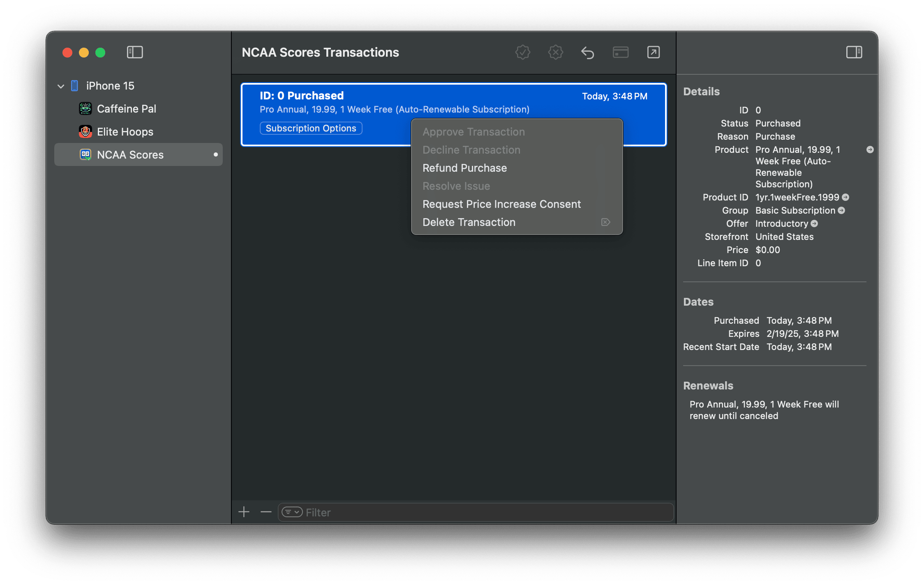
Task: Choose Delete Transaction menu item
Action: tap(469, 222)
